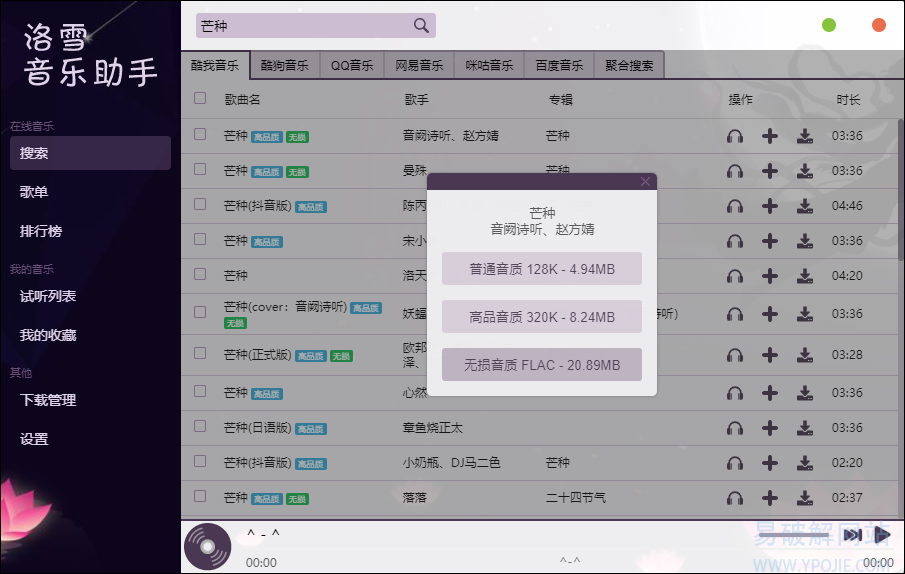The image size is (905, 574).
Task: Select 高品音质 320K - 8.24MB download
Action: pyautogui.click(x=542, y=317)
